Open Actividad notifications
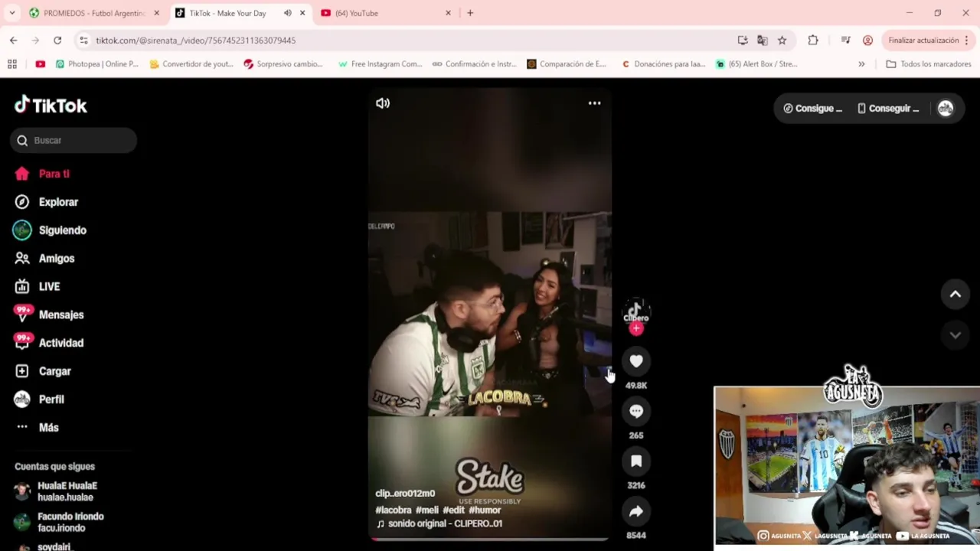 click(x=50, y=343)
